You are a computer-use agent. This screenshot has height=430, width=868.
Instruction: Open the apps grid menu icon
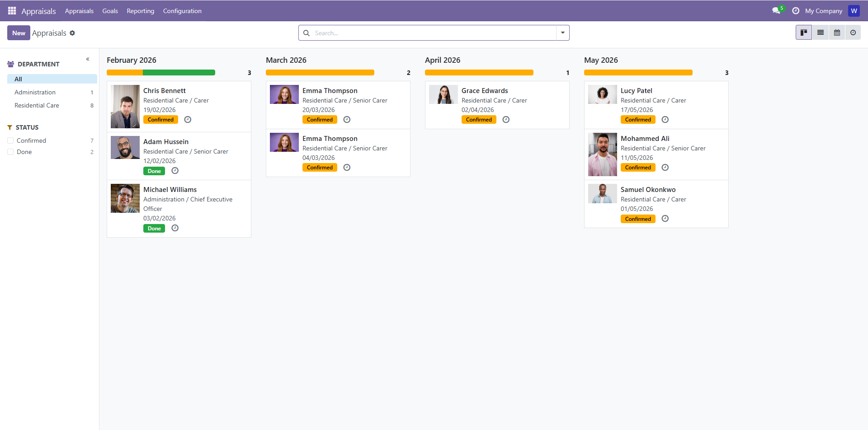(12, 11)
